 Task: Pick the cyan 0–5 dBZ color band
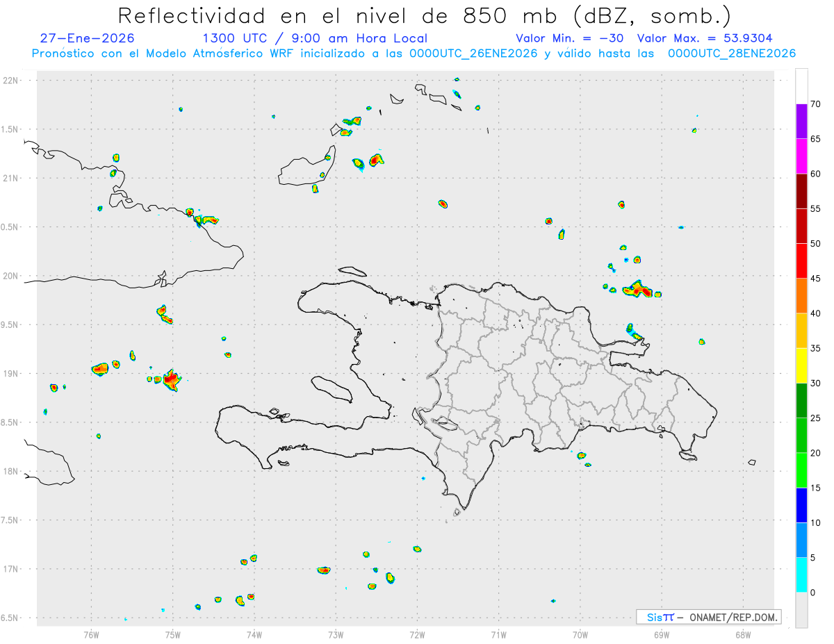click(801, 575)
